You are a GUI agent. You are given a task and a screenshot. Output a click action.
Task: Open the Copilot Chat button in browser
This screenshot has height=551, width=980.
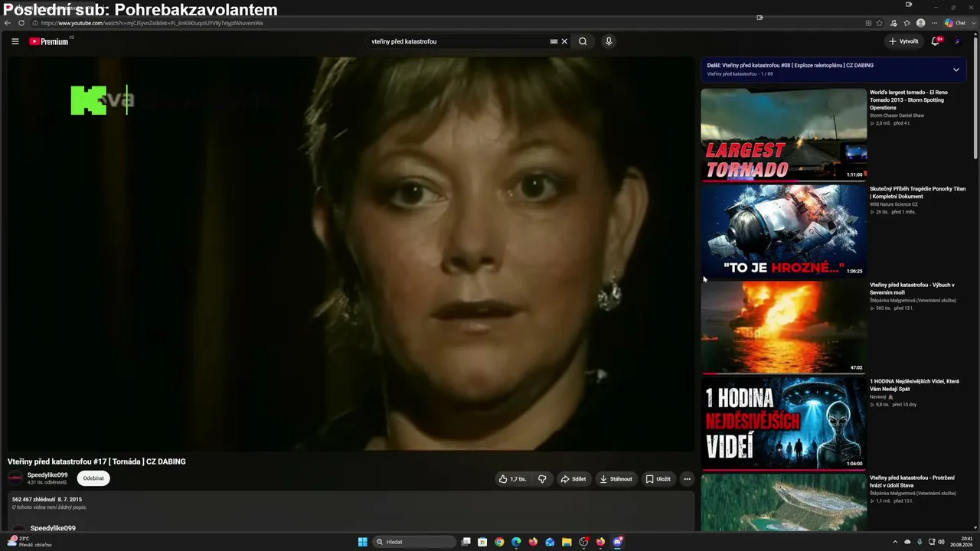(955, 23)
